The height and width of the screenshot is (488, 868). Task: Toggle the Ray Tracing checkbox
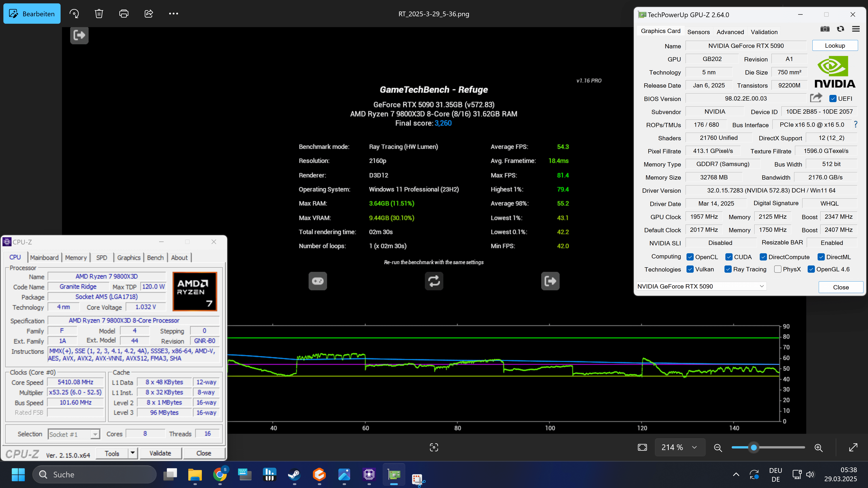click(x=728, y=269)
